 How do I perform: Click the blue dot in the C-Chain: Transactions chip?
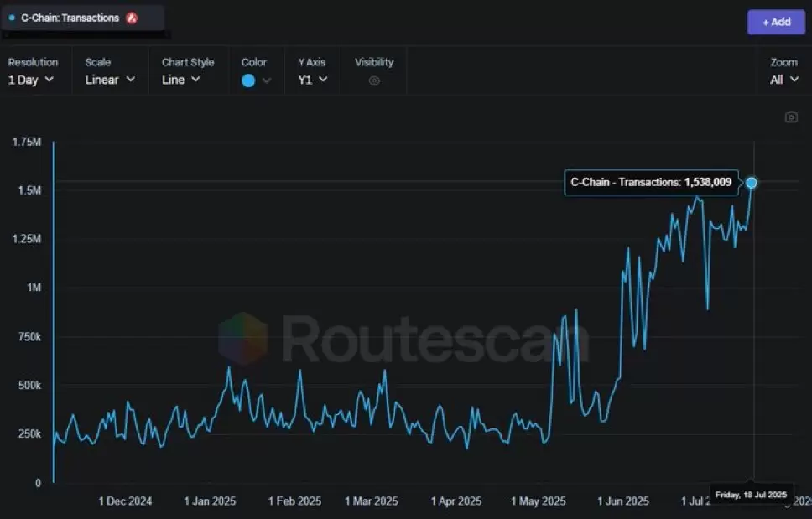[x=12, y=18]
